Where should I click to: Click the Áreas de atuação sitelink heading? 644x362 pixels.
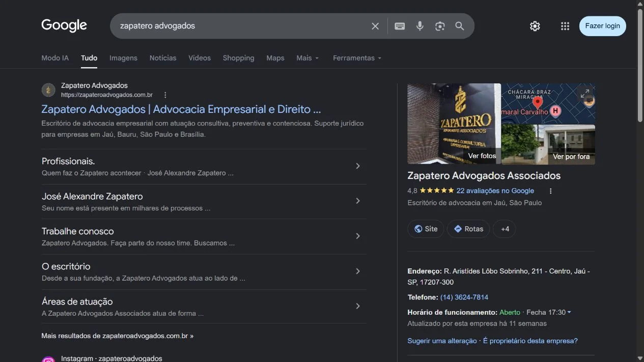click(77, 301)
